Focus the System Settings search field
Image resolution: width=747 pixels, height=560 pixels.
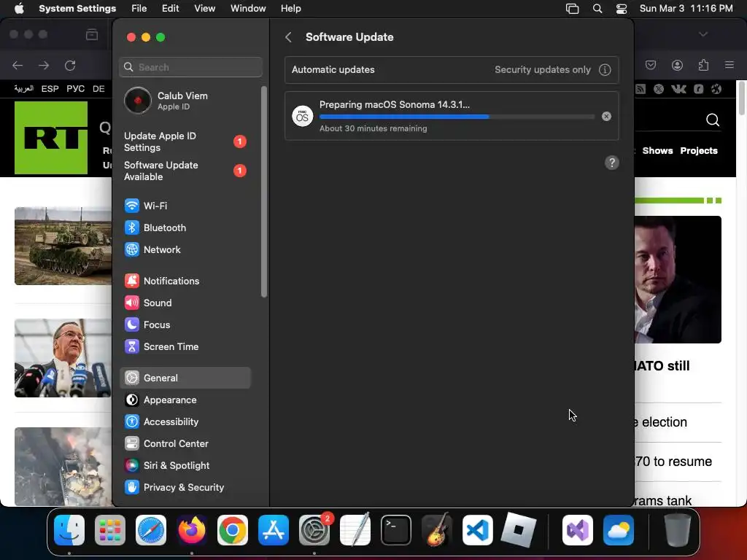coord(190,67)
